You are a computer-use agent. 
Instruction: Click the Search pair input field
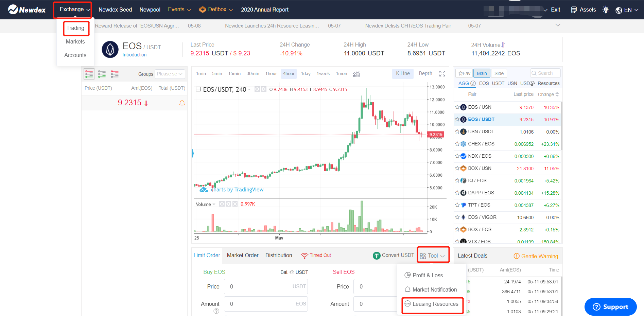pyautogui.click(x=545, y=73)
